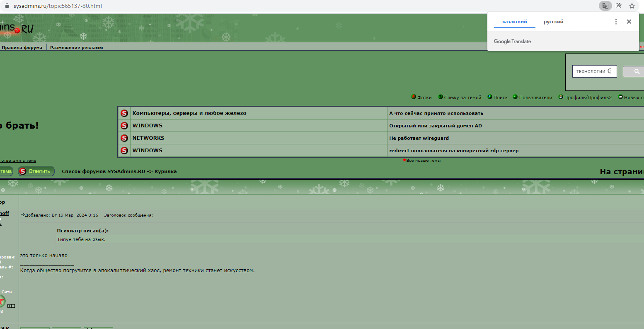Open the Список форумов SYSAdmins.RU link
The image size is (644, 329).
pyautogui.click(x=104, y=171)
